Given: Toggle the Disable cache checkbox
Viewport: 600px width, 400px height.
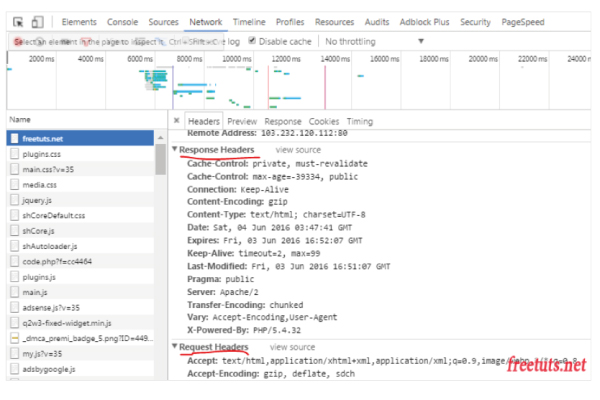Looking at the screenshot, I should pos(252,41).
